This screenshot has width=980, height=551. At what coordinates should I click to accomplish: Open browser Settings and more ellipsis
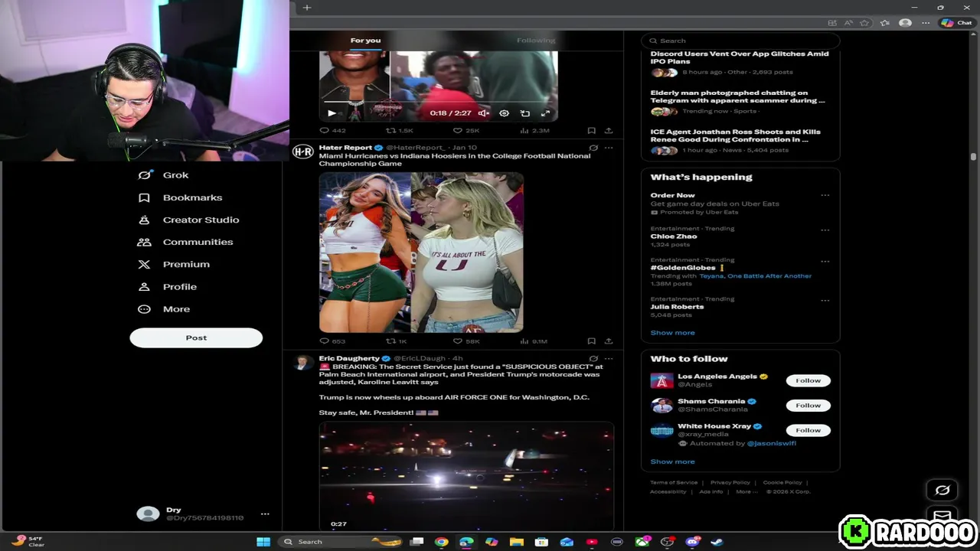click(926, 23)
